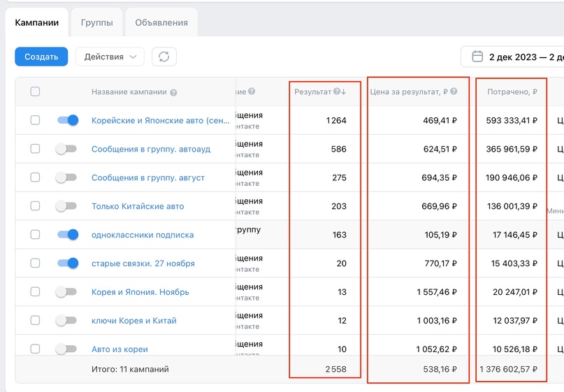Select the header select-all checkbox
The width and height of the screenshot is (564, 392).
tap(35, 92)
